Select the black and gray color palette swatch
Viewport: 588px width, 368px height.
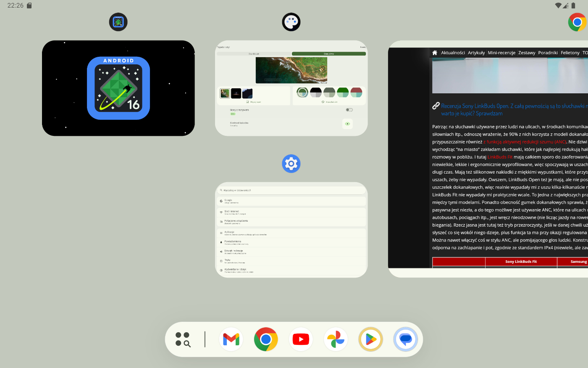pyautogui.click(x=316, y=93)
